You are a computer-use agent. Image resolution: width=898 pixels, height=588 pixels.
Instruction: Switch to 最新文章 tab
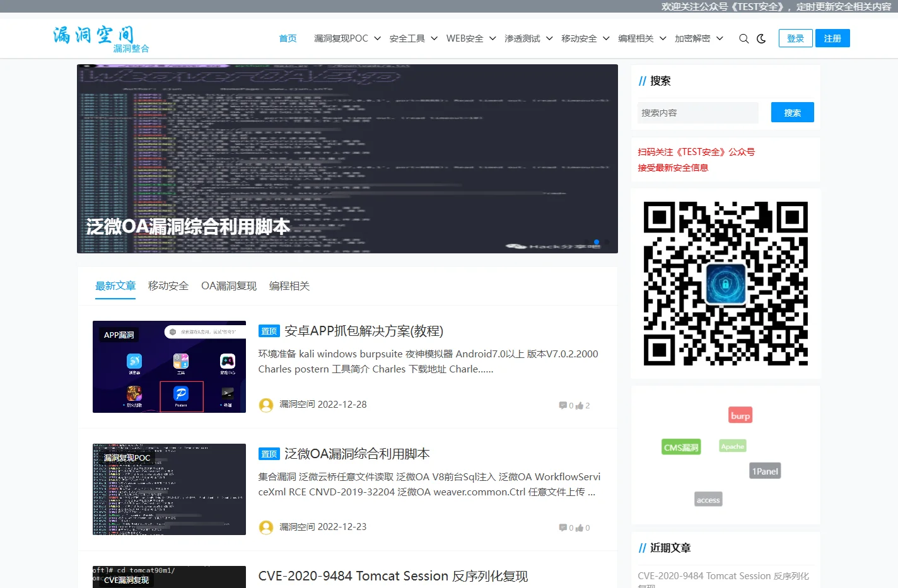click(115, 285)
